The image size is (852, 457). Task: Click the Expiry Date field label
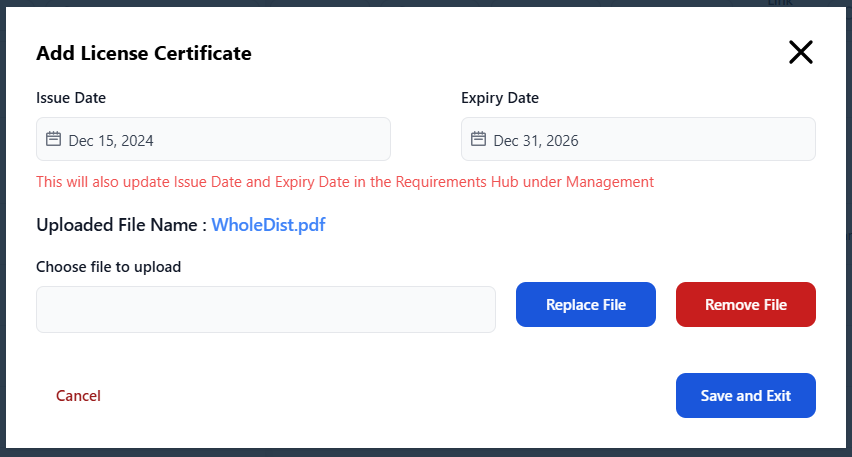[500, 98]
